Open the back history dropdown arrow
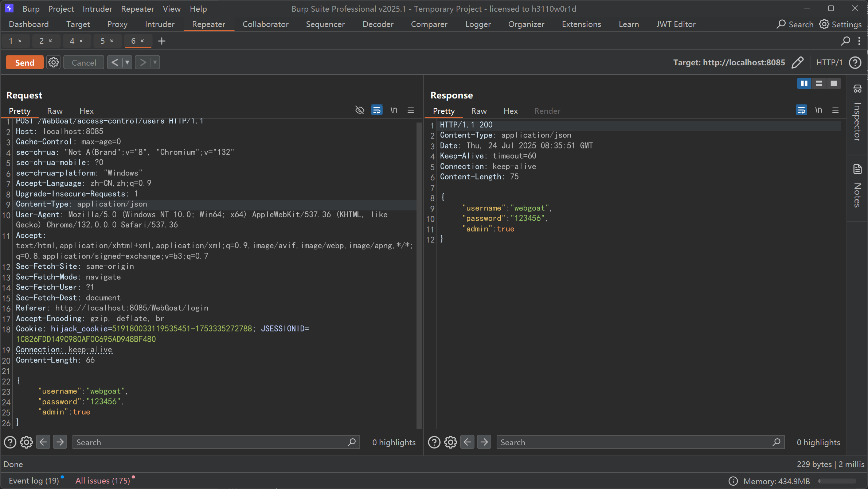Image resolution: width=868 pixels, height=489 pixels. (x=127, y=62)
